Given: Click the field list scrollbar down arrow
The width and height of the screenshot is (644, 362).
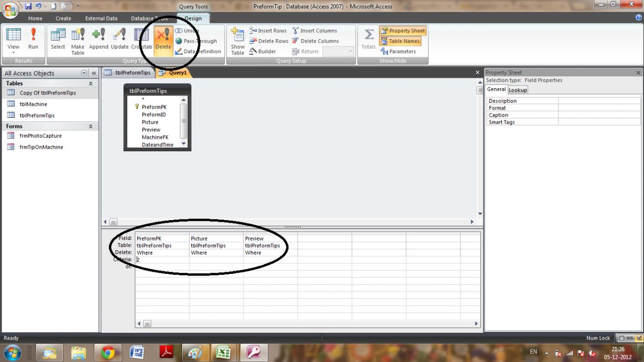Looking at the screenshot, I should tap(183, 143).
